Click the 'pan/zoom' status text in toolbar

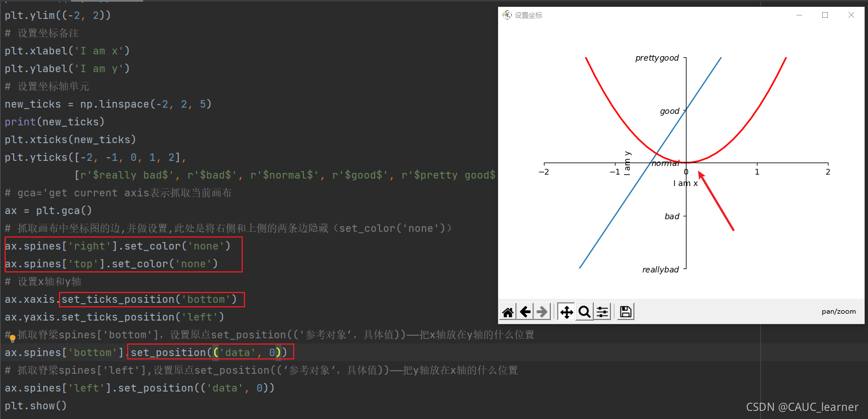click(x=839, y=311)
